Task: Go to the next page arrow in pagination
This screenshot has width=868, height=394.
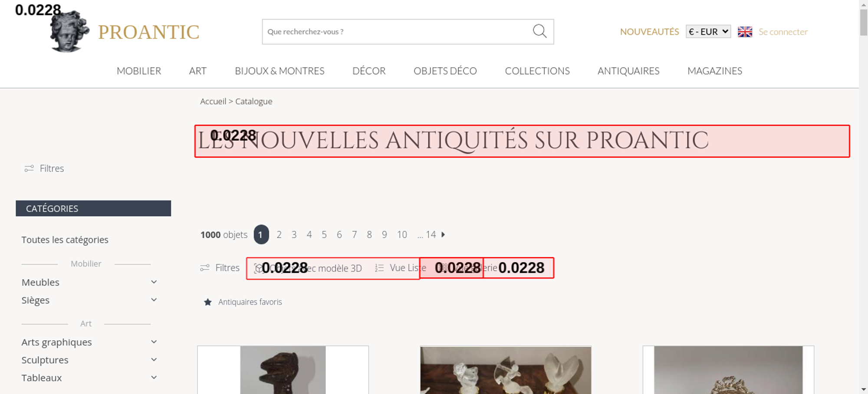Action: pyautogui.click(x=443, y=235)
